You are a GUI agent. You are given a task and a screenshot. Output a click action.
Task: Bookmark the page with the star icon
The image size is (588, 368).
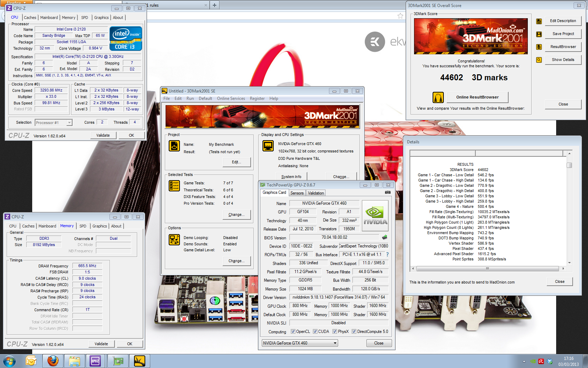coord(400,16)
